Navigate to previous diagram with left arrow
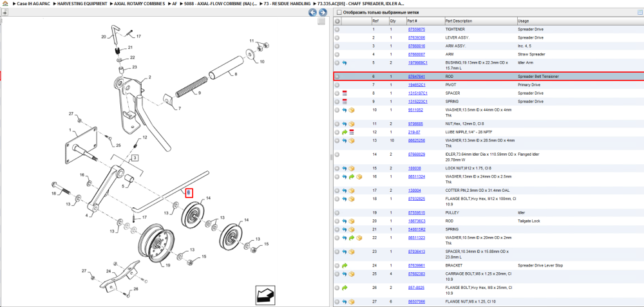Image resolution: width=644 pixels, height=307 pixels. coord(312,12)
